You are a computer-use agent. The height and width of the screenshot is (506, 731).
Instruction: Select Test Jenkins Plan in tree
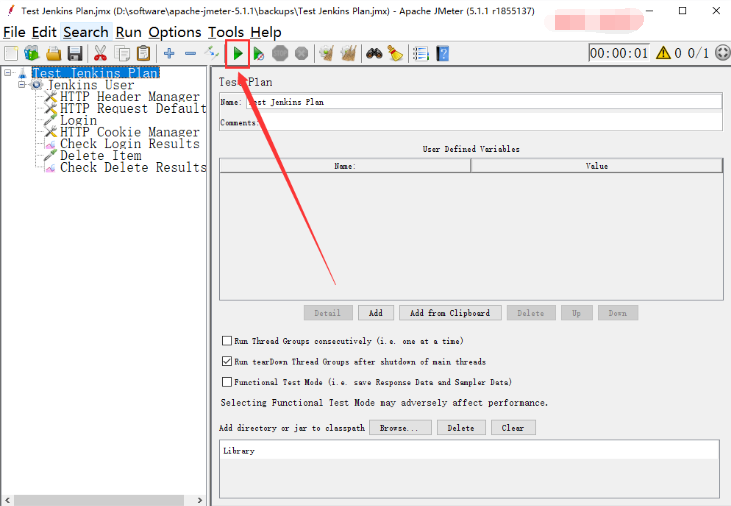(x=95, y=73)
